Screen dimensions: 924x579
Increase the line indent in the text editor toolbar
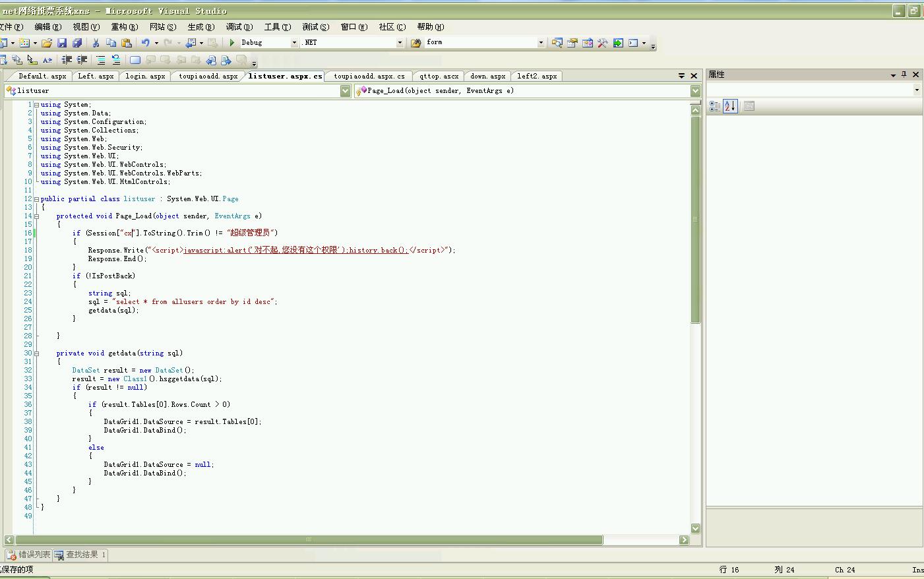[82, 60]
